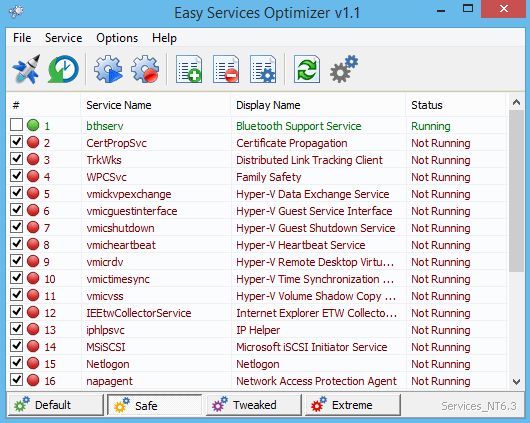Viewport: 530px width, 423px height.
Task: Click the Remove Service list icon
Action: click(x=226, y=69)
